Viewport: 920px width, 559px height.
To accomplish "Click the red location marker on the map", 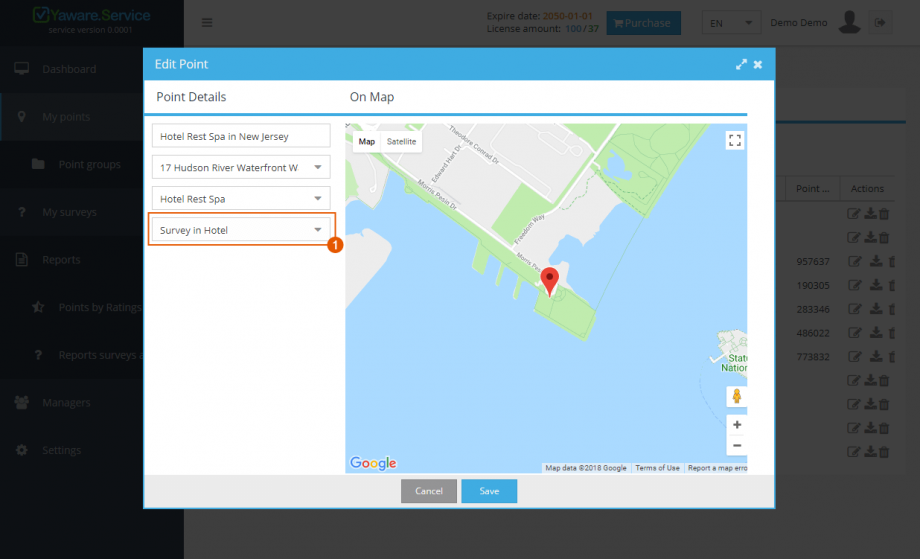I will pos(549,281).
